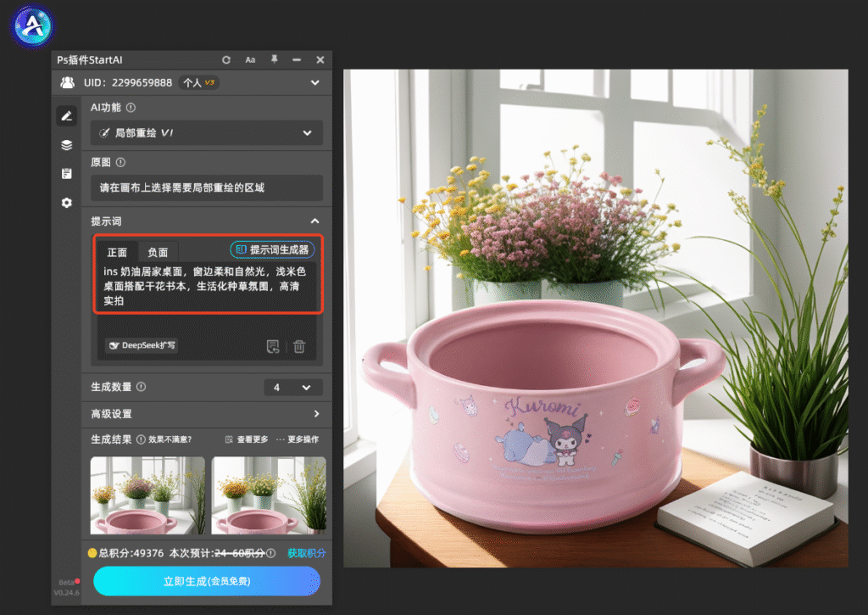Click 立即生成(会员免费) generate button

[x=207, y=581]
